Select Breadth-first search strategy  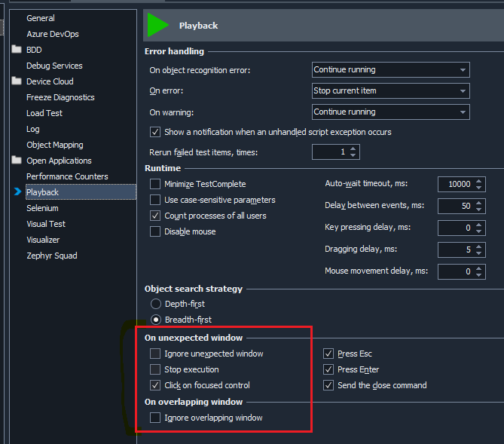[x=156, y=320]
